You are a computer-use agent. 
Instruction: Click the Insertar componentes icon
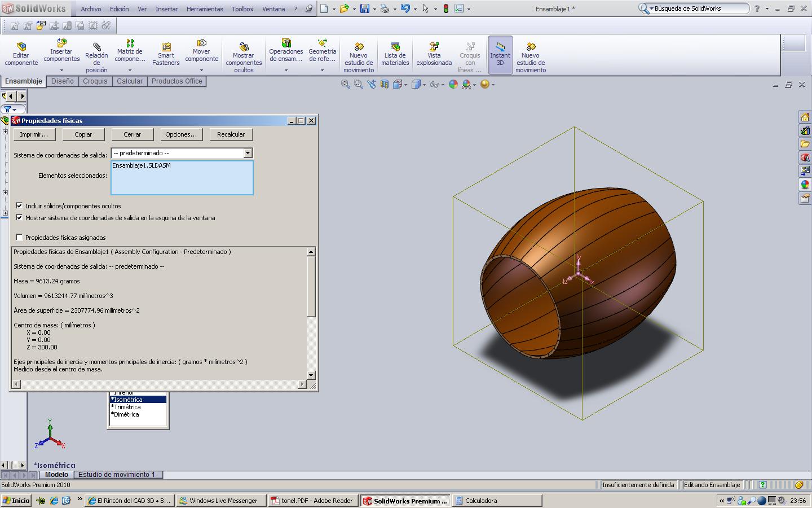tap(61, 43)
